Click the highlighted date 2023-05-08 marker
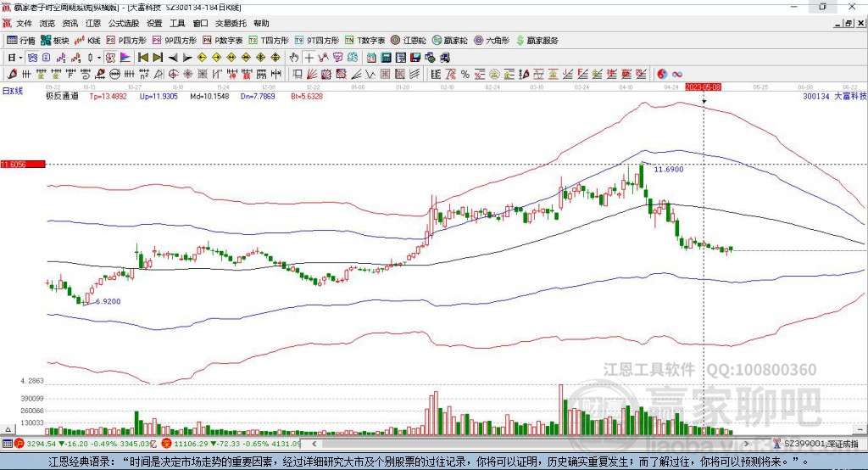 tap(703, 87)
